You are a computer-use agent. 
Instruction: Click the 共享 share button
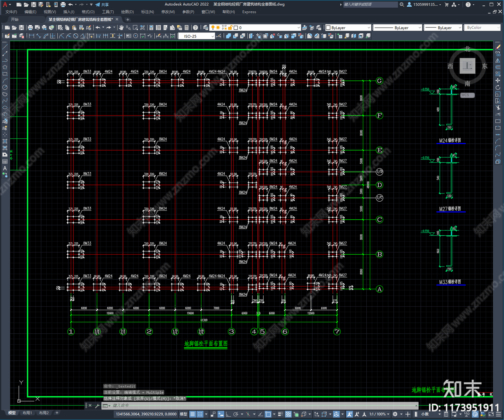[x=102, y=4]
